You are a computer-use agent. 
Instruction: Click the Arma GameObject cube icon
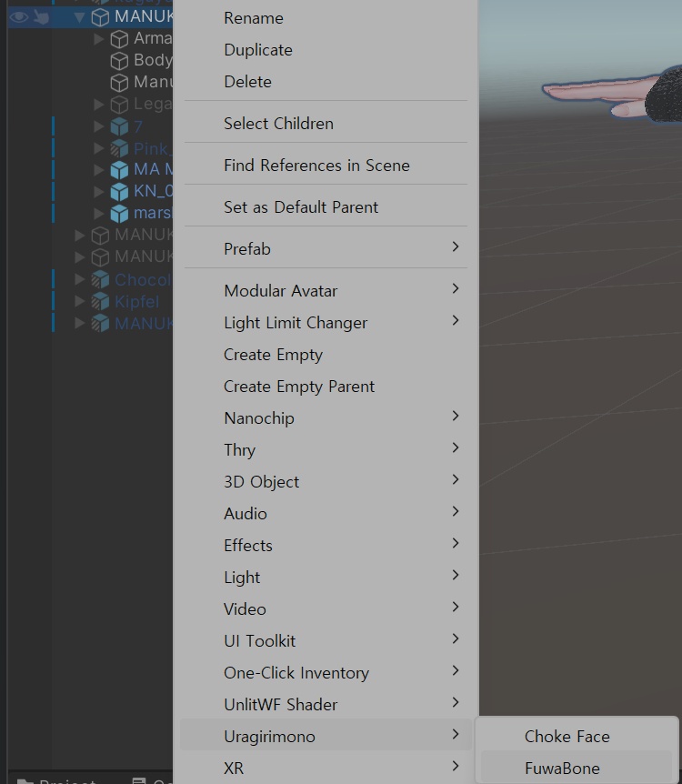[x=119, y=39]
